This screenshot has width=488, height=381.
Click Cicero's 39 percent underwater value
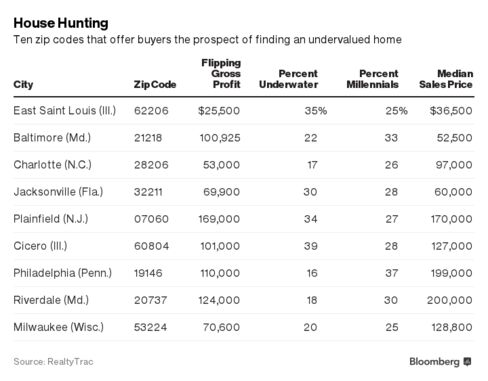coord(310,246)
